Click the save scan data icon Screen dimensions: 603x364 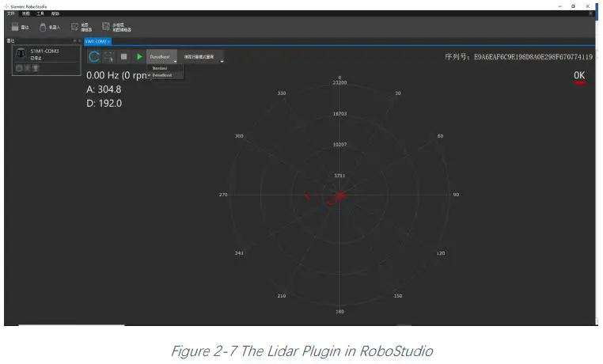point(109,57)
